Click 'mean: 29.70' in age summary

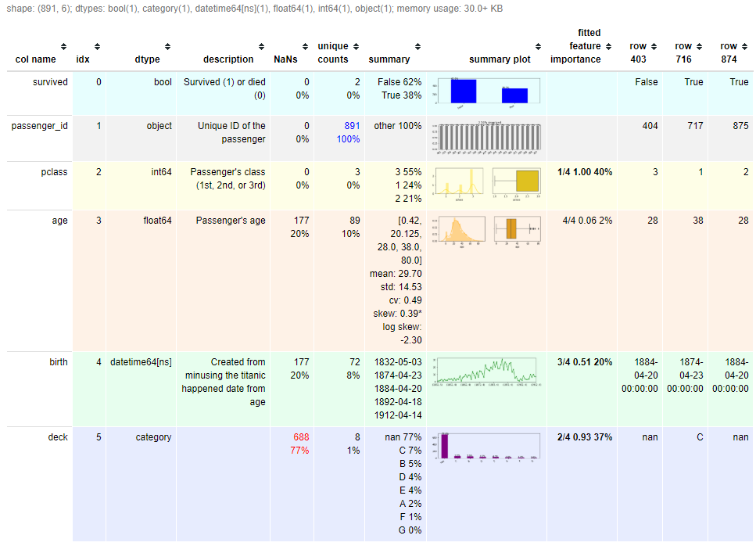coord(396,274)
